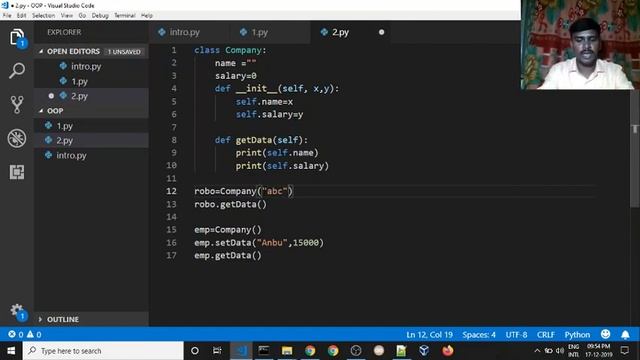The height and width of the screenshot is (360, 640).
Task: Open the Terminal menu
Action: point(124,16)
